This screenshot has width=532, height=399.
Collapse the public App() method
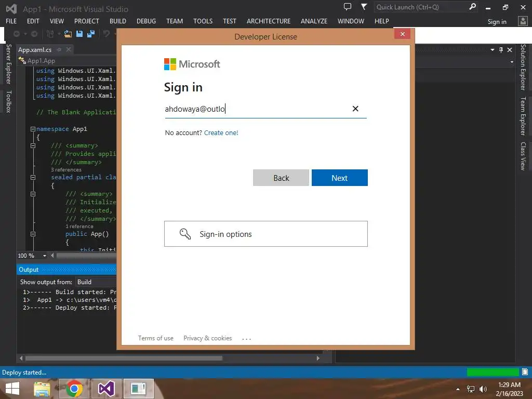33,234
